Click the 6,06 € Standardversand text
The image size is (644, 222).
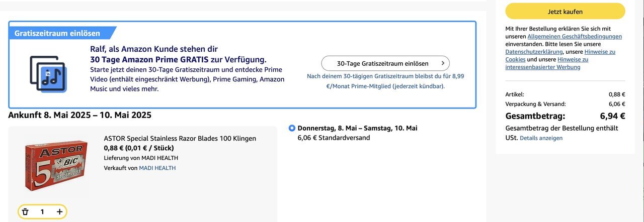click(334, 138)
